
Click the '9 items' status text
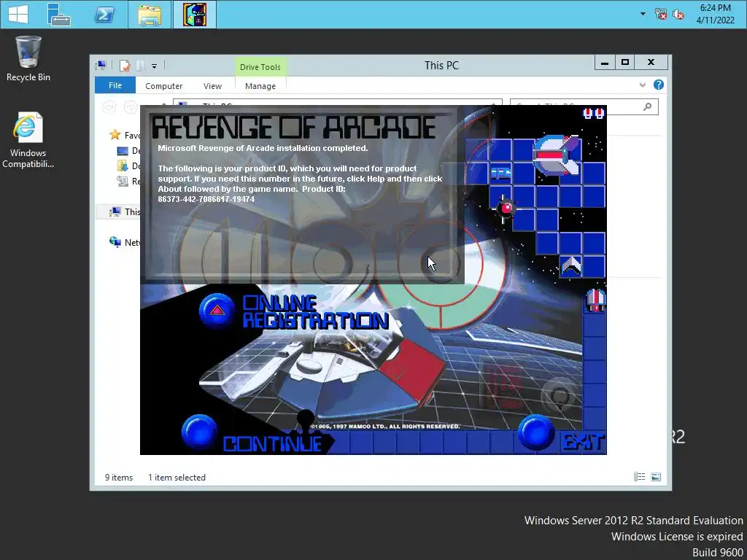point(119,477)
